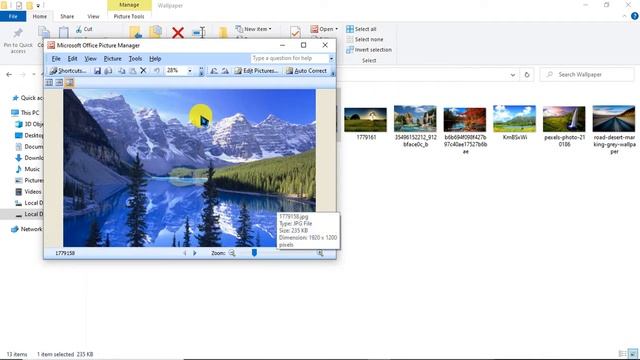
Task: Click the Rename icon in Explorer ribbon
Action: [x=199, y=33]
